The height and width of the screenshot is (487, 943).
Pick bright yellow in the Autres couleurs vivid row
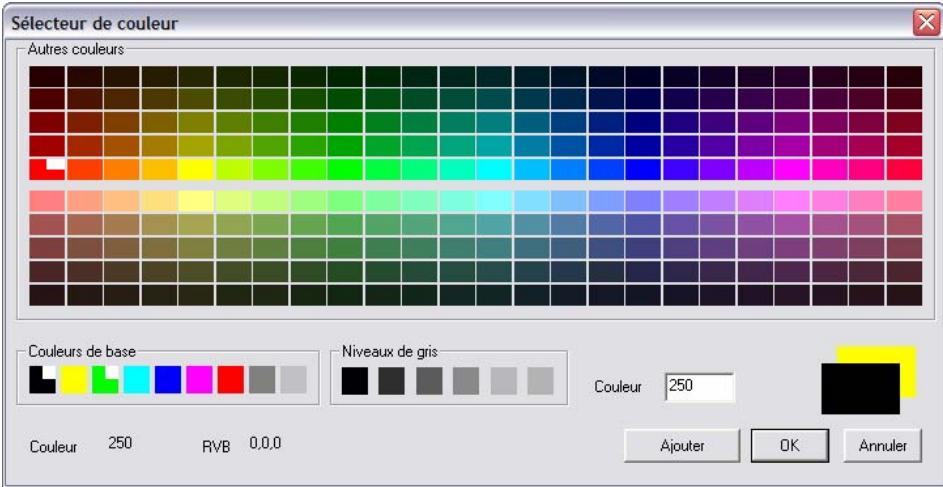click(196, 170)
